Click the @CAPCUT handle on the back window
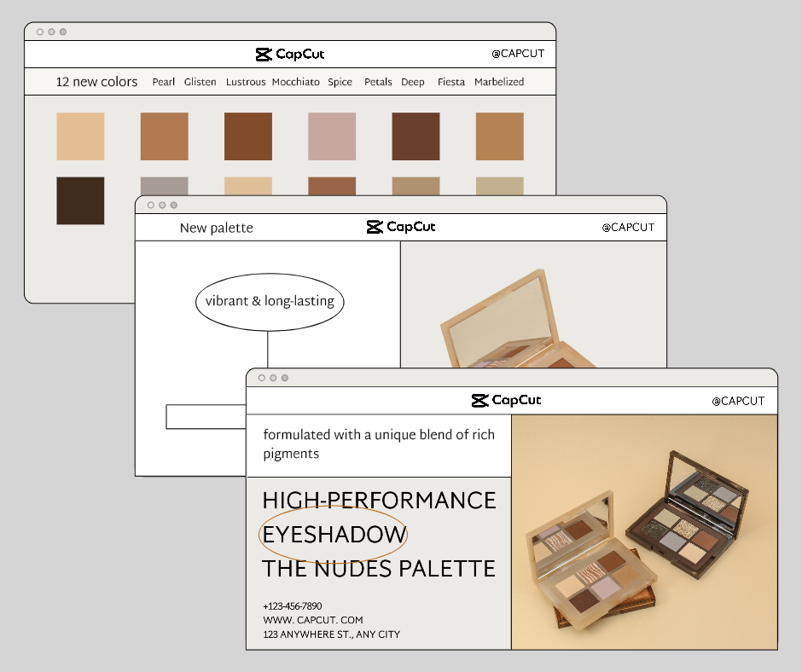The width and height of the screenshot is (802, 672). coord(517,53)
